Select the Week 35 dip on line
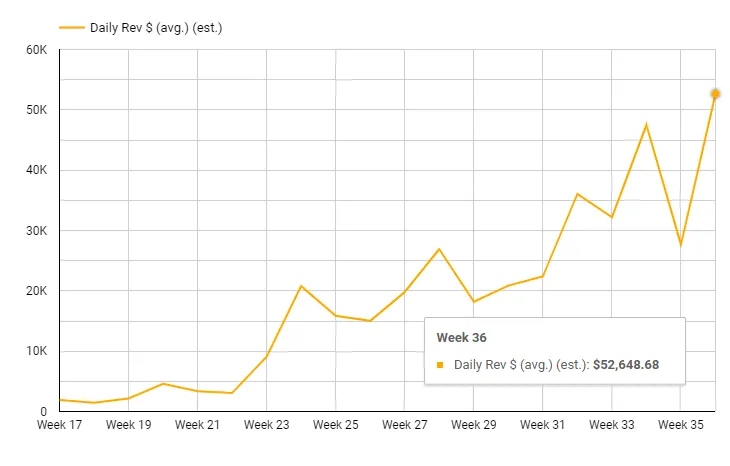Viewport: 730px width, 466px height. (681, 245)
